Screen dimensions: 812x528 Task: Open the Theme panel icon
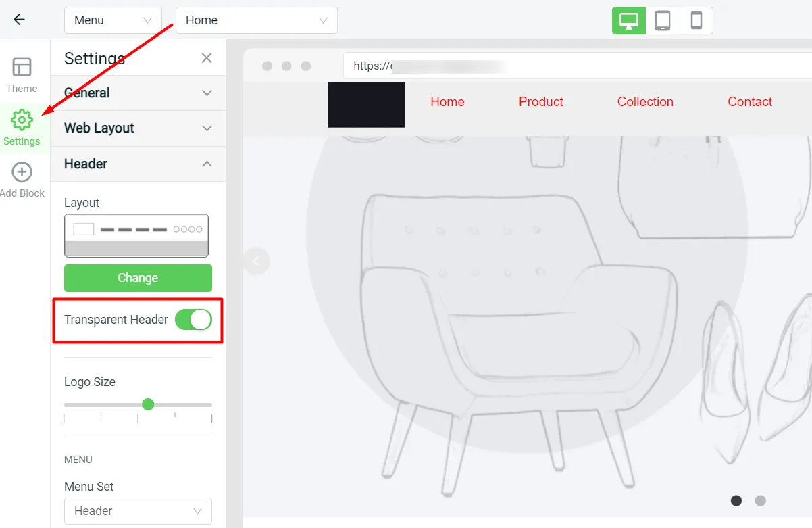coord(22,68)
